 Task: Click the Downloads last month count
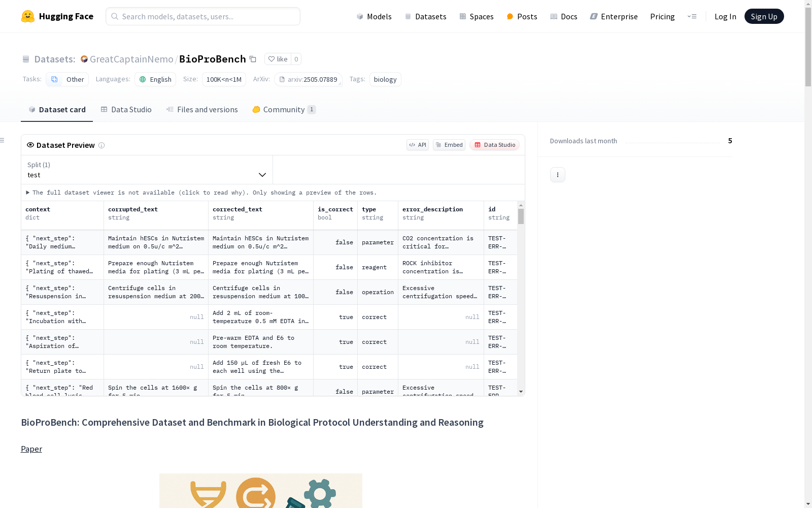(730, 141)
